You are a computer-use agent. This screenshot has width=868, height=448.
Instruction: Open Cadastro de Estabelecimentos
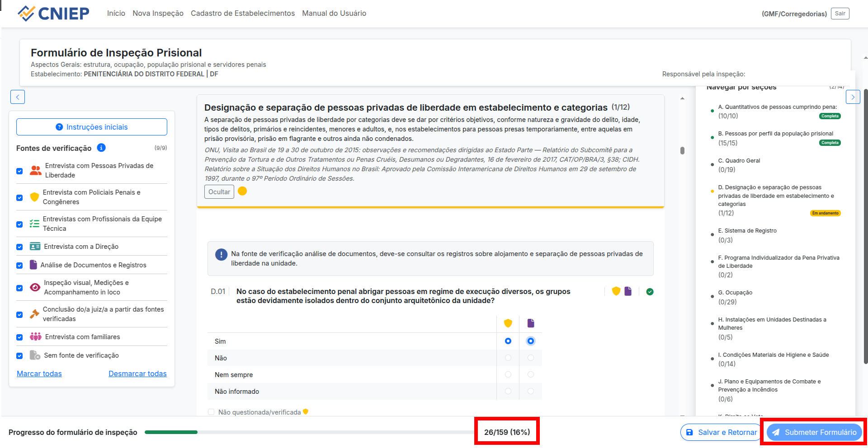243,13
